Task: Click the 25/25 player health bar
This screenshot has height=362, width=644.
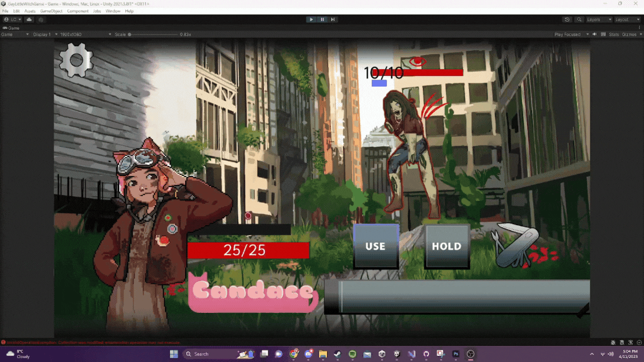Action: (248, 250)
